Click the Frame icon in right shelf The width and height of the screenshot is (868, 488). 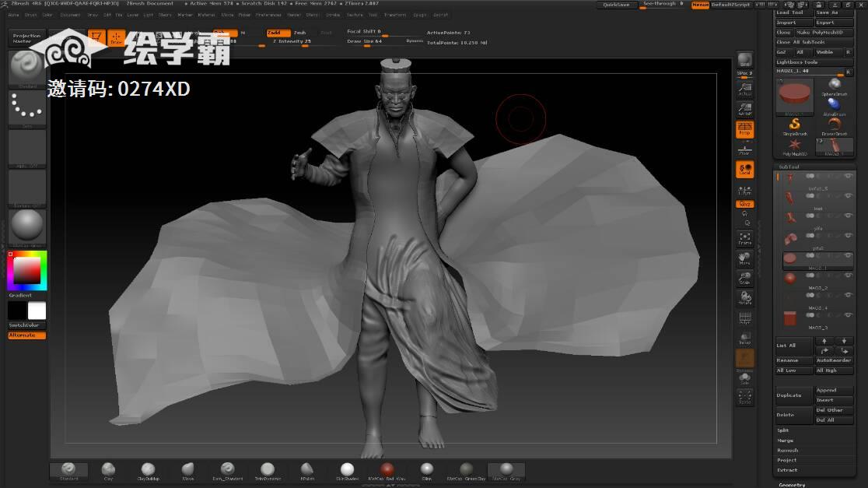pos(744,238)
